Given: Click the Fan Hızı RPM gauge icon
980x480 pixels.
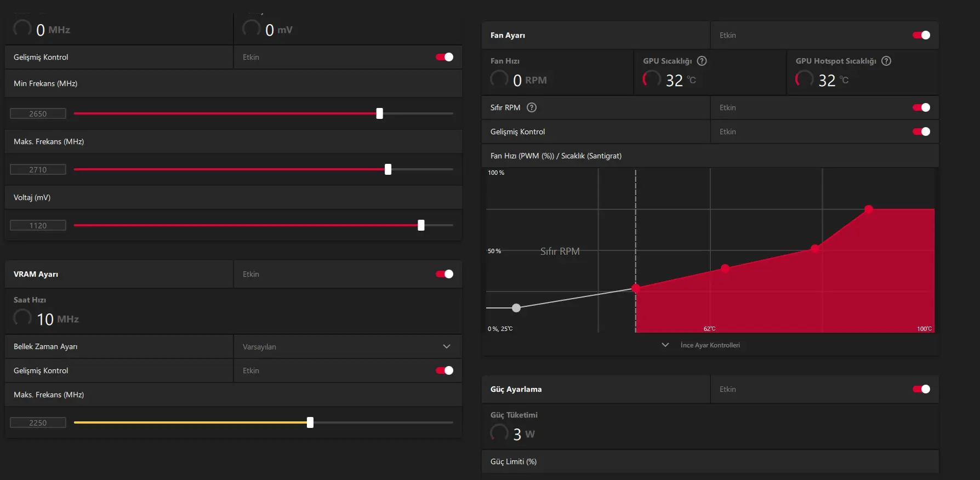Looking at the screenshot, I should tap(499, 79).
